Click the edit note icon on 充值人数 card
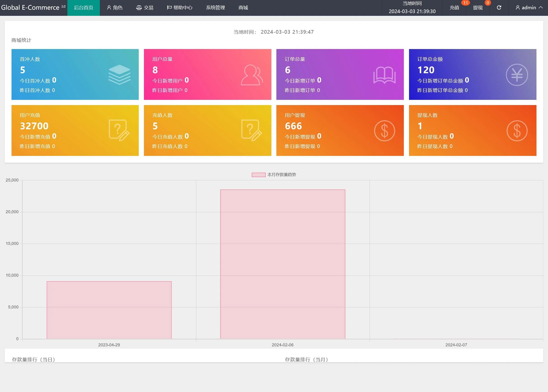 coord(252,130)
